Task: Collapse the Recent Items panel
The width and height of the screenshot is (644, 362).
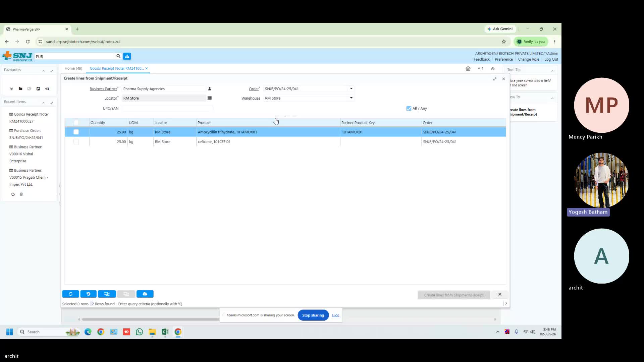Action: (44, 103)
